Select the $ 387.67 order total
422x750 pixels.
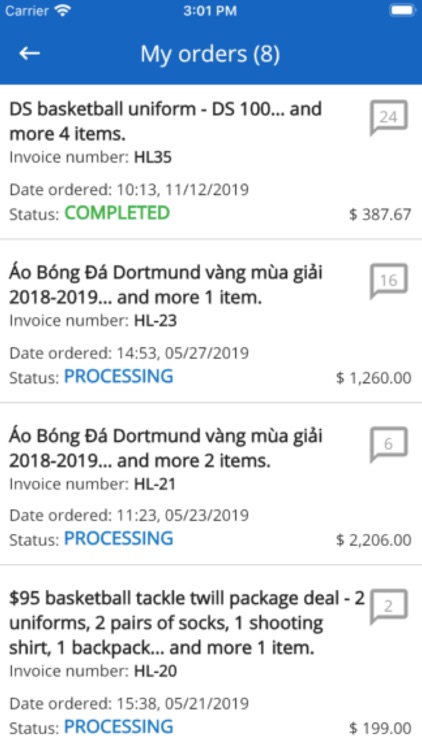380,214
